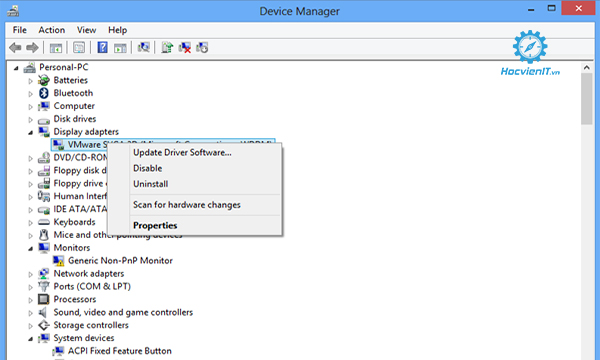Click the VMware SVGA adapter icon

(x=58, y=145)
